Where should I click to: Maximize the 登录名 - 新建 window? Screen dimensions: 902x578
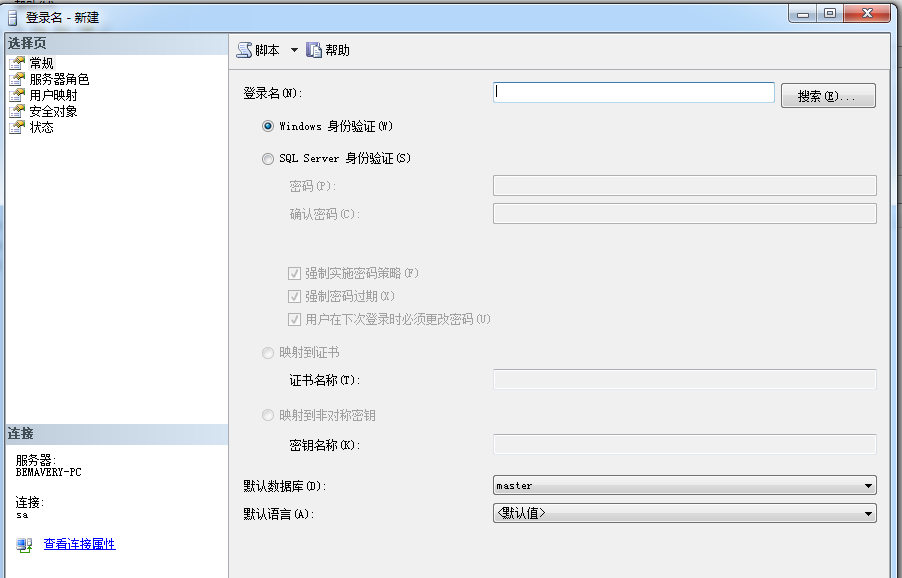tap(830, 14)
